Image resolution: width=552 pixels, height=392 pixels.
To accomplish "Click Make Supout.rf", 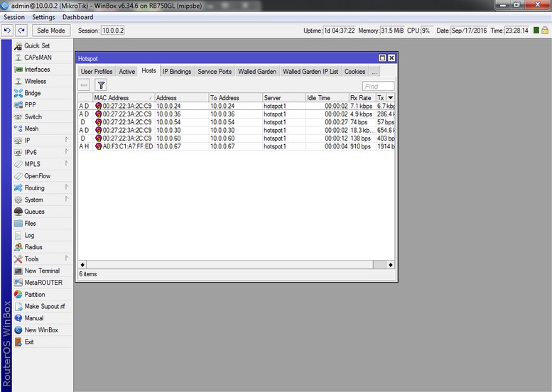I will click(x=44, y=307).
